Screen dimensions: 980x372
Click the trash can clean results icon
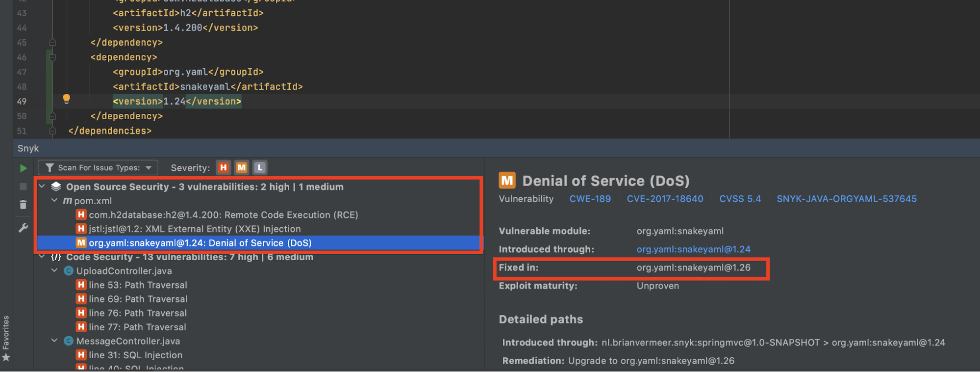click(23, 205)
